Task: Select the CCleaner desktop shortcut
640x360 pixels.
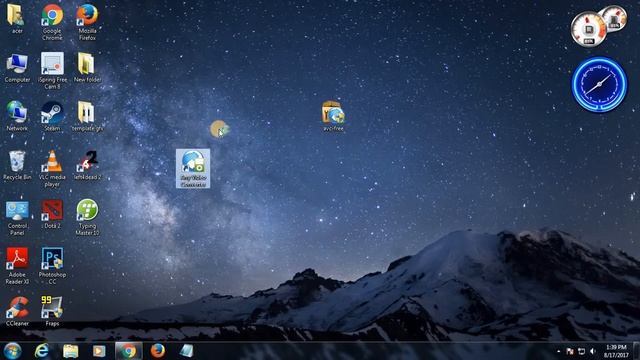Action: (17, 311)
